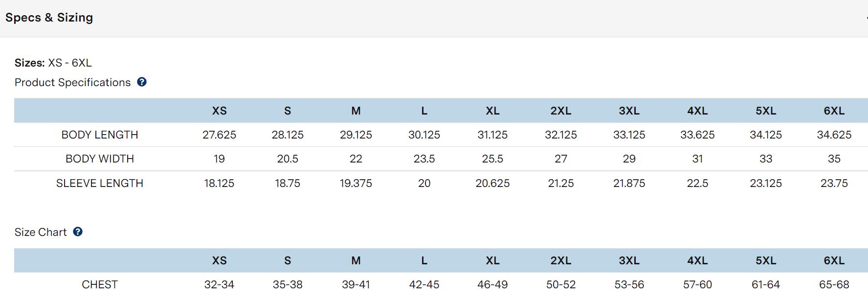Click the body width value 29 for 3XL
This screenshot has width=868, height=302.
629,159
